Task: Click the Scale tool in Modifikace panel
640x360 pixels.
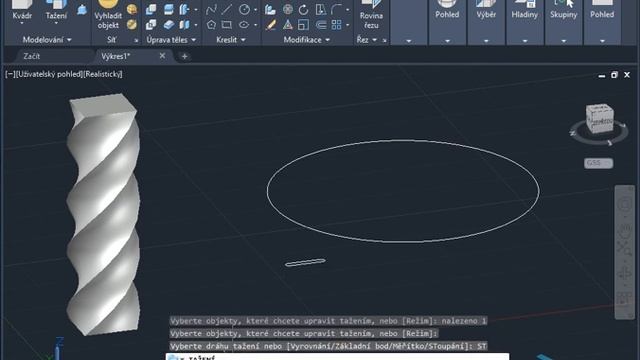Action: (303, 25)
